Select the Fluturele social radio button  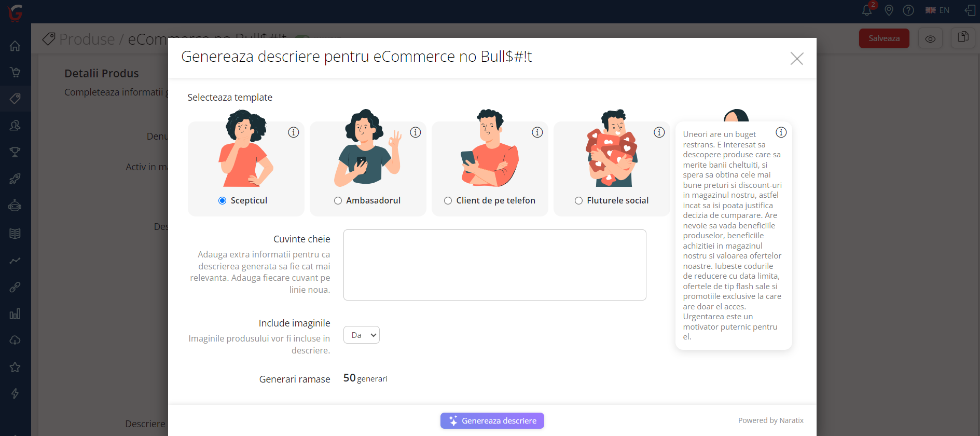pos(579,201)
